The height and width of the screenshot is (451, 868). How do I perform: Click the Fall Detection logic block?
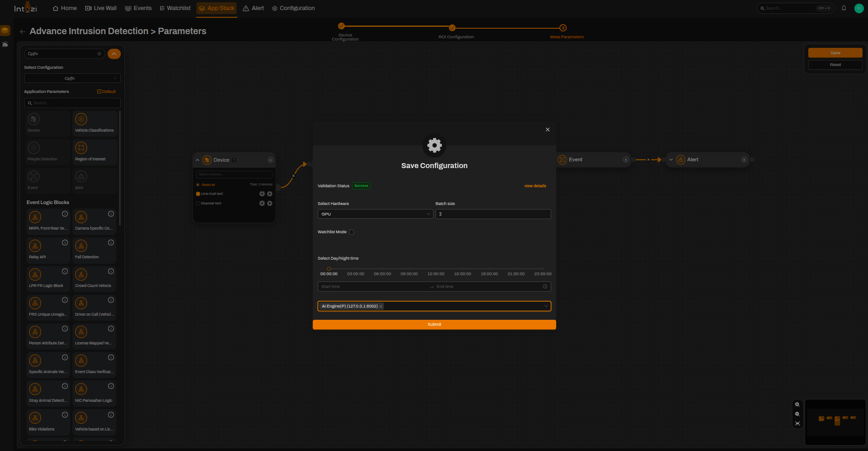[x=94, y=251]
